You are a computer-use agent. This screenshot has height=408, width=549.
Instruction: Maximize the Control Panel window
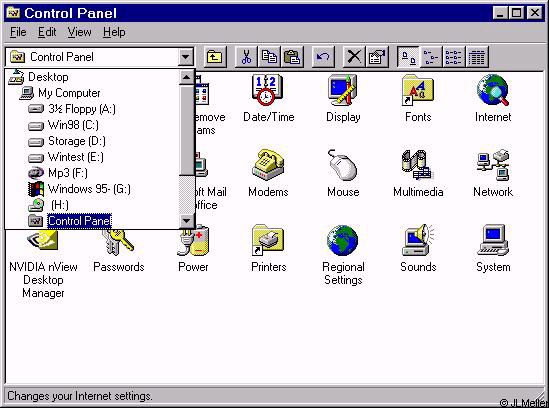click(516, 13)
